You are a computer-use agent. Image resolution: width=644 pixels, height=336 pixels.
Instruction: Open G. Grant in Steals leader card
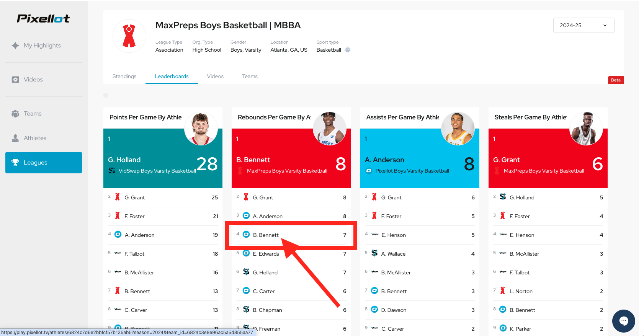(x=507, y=160)
